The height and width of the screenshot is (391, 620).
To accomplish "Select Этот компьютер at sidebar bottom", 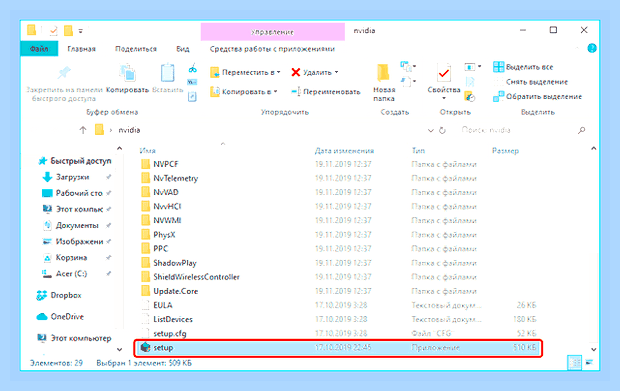I will coord(74,338).
